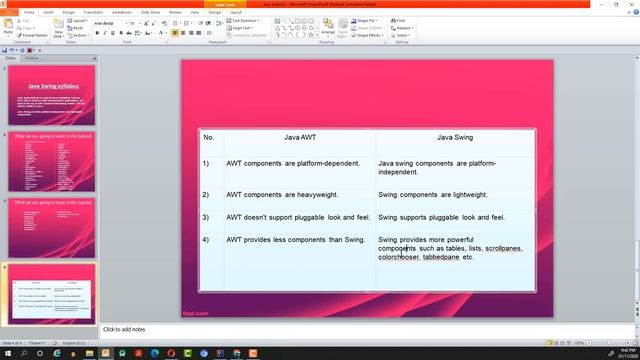Click the 'Click to add notes' field
Screen dimensions: 640x360
[367, 329]
